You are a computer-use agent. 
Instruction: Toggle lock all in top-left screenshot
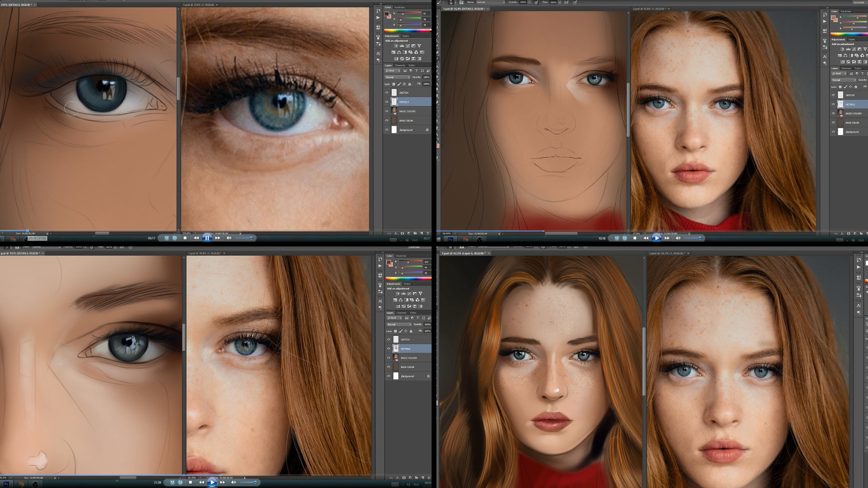[x=409, y=84]
